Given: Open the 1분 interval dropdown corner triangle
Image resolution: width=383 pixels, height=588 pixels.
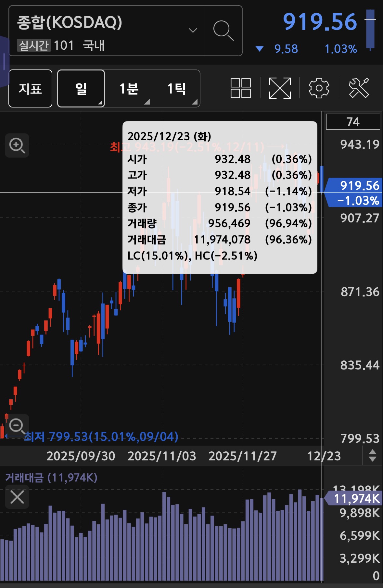Looking at the screenshot, I should click(x=147, y=102).
